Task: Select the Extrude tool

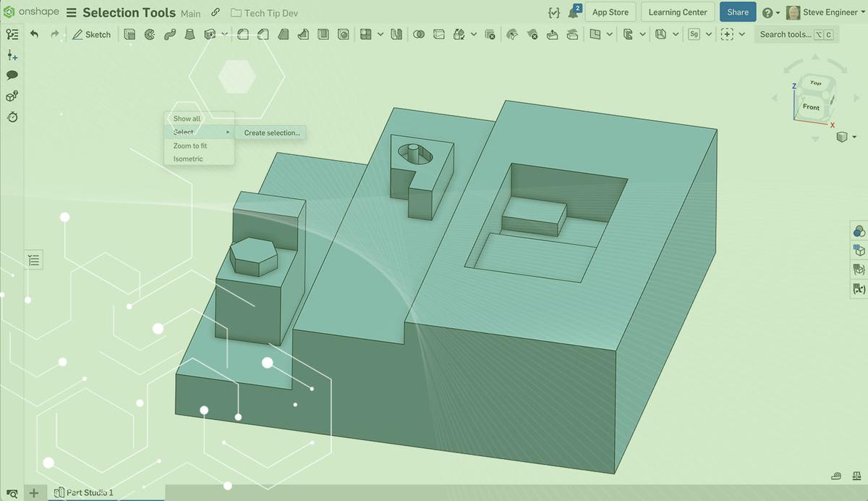Action: click(131, 34)
